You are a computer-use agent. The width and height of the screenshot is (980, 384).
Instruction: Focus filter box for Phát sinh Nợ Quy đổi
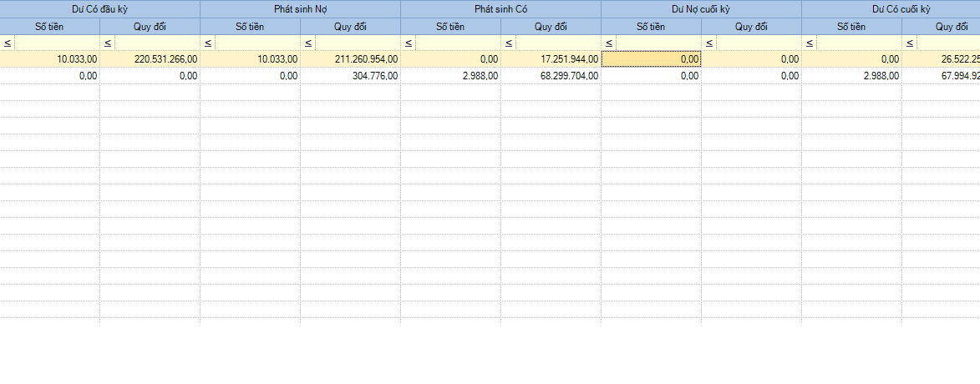358,43
